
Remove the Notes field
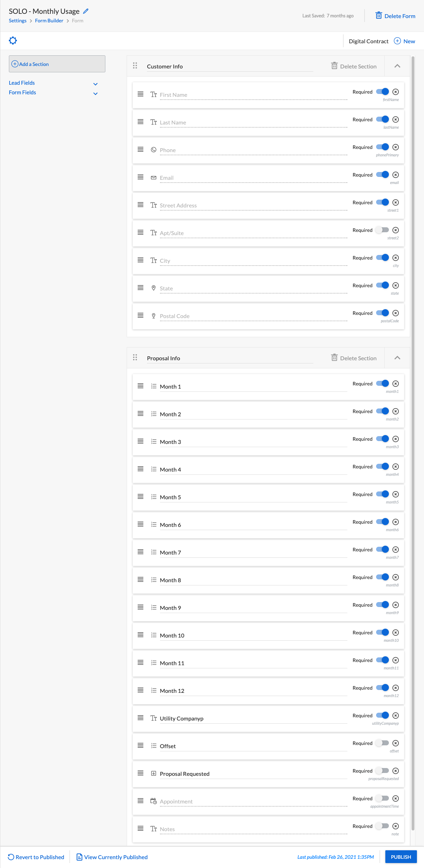[396, 826]
